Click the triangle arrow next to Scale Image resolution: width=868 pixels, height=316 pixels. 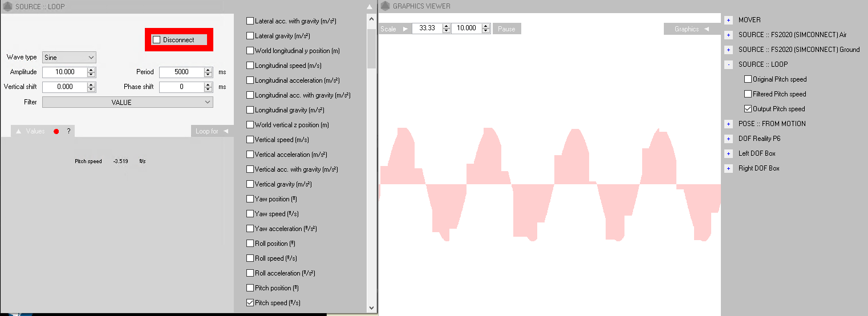[x=405, y=29]
